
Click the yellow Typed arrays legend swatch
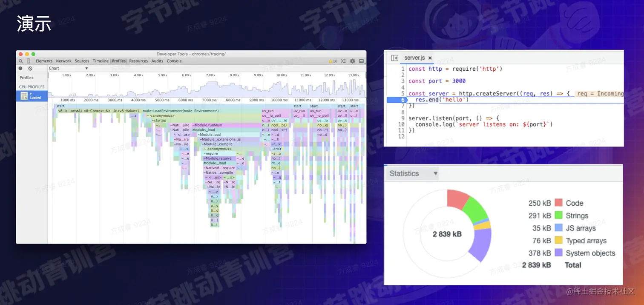pos(558,240)
